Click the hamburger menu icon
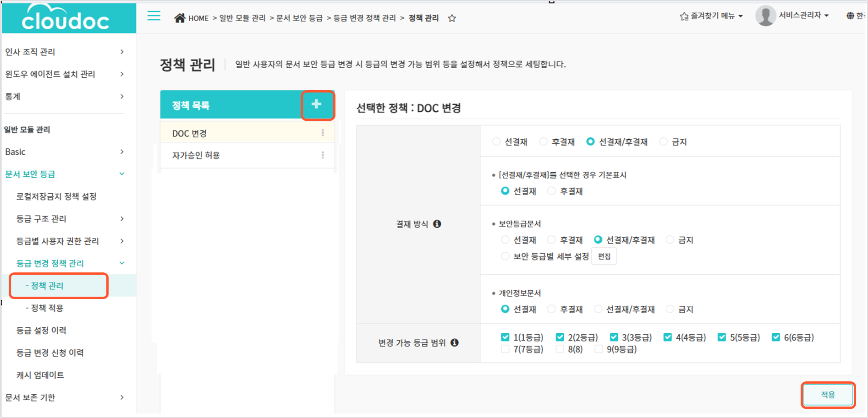The image size is (868, 418). tap(154, 16)
